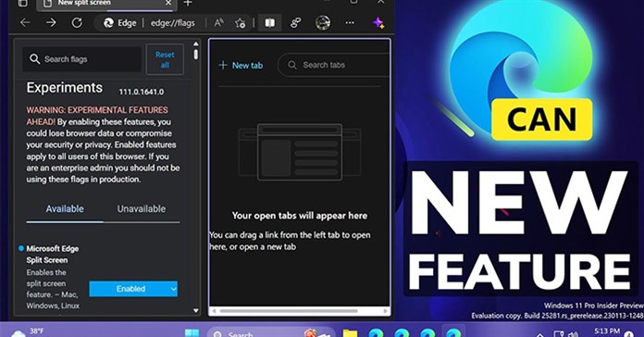Click the Edge logo in the address bar
Image resolution: width=644 pixels, height=337 pixels.
point(108,22)
